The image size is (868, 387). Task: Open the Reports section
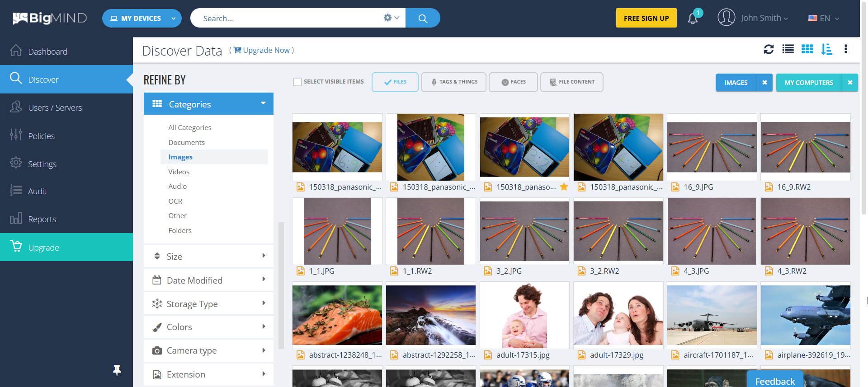point(66,219)
